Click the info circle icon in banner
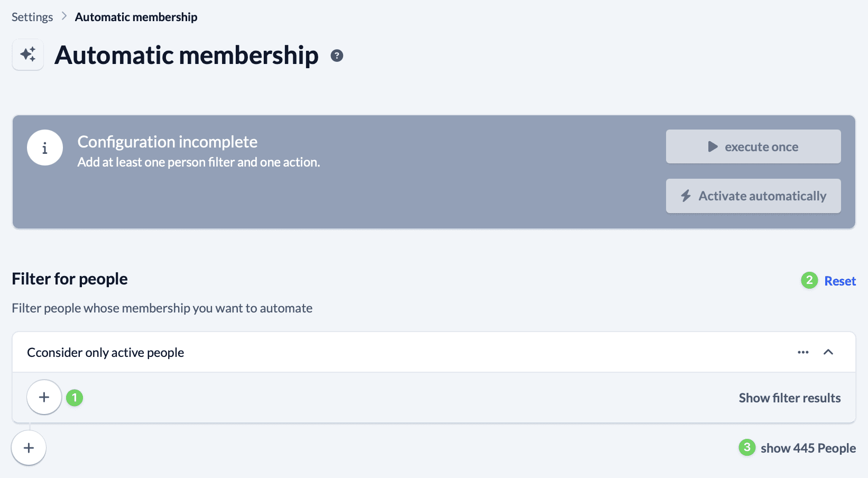 point(45,148)
